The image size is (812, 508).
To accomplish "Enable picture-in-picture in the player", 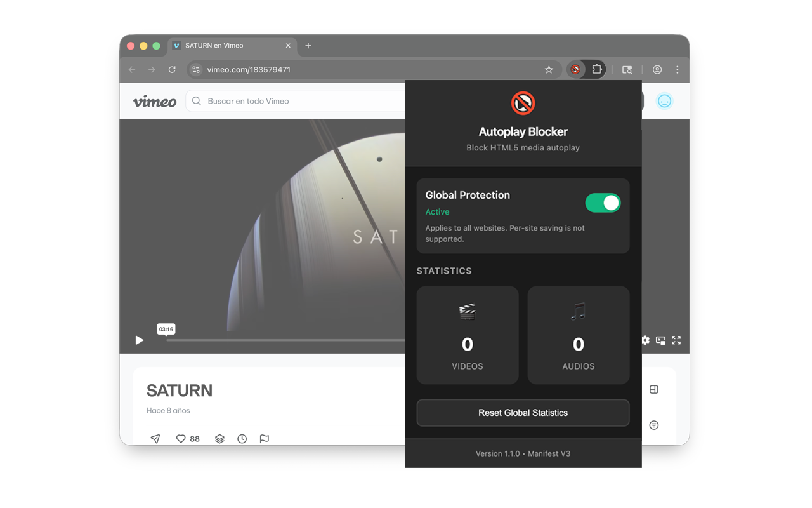I will click(x=660, y=340).
